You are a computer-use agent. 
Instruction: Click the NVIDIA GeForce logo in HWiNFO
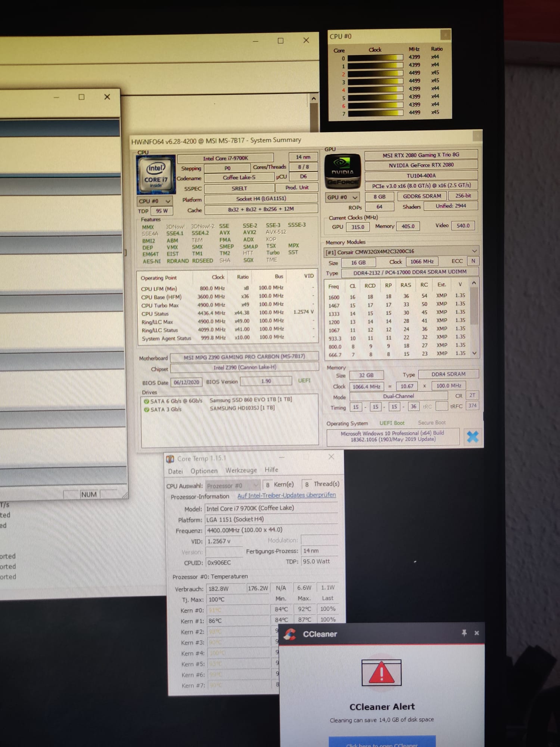click(x=342, y=171)
